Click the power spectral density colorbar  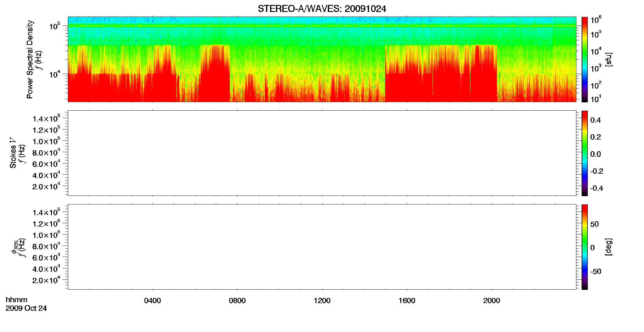pyautogui.click(x=585, y=59)
